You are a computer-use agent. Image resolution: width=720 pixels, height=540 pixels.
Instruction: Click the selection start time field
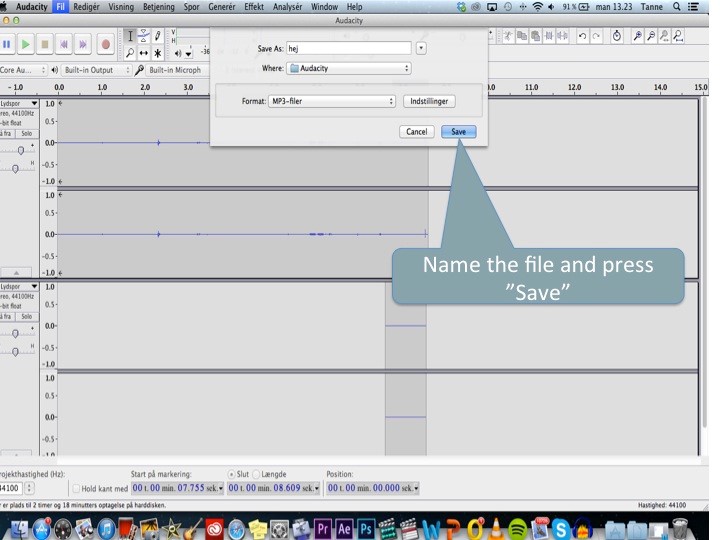point(177,488)
